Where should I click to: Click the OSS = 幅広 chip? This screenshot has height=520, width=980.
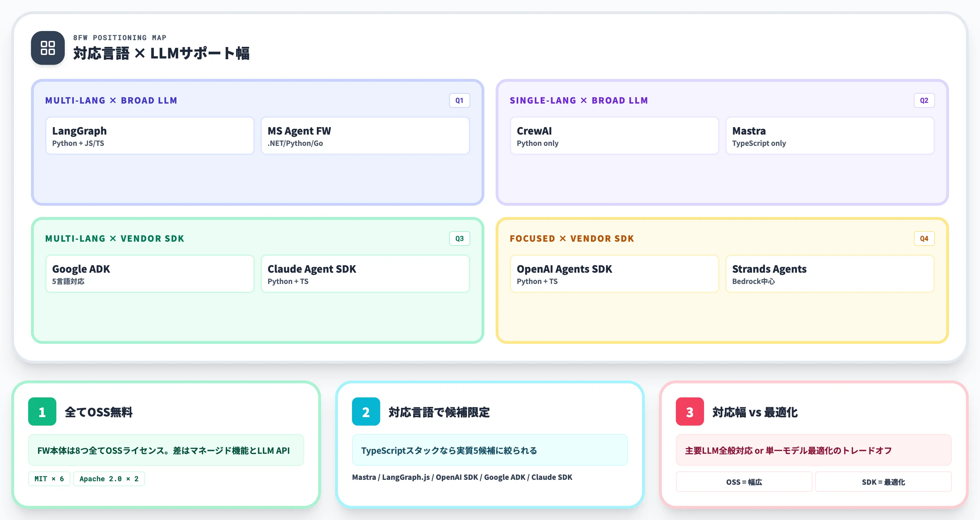(x=744, y=482)
